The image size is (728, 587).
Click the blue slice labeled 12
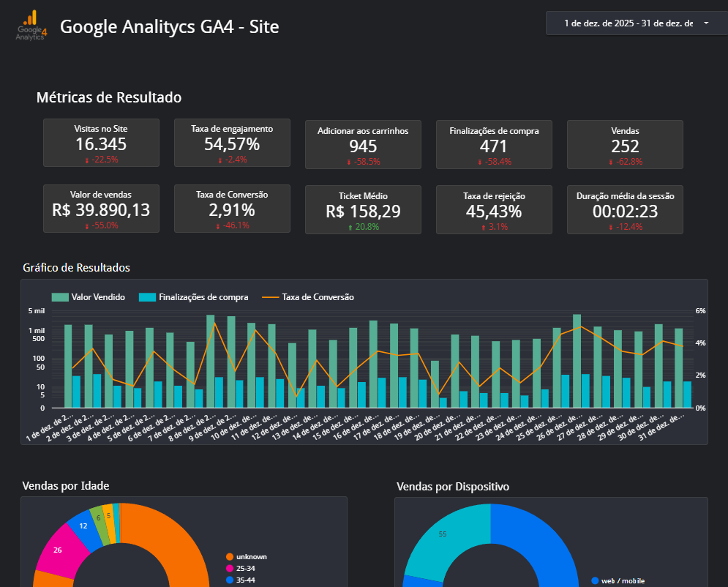[83, 526]
